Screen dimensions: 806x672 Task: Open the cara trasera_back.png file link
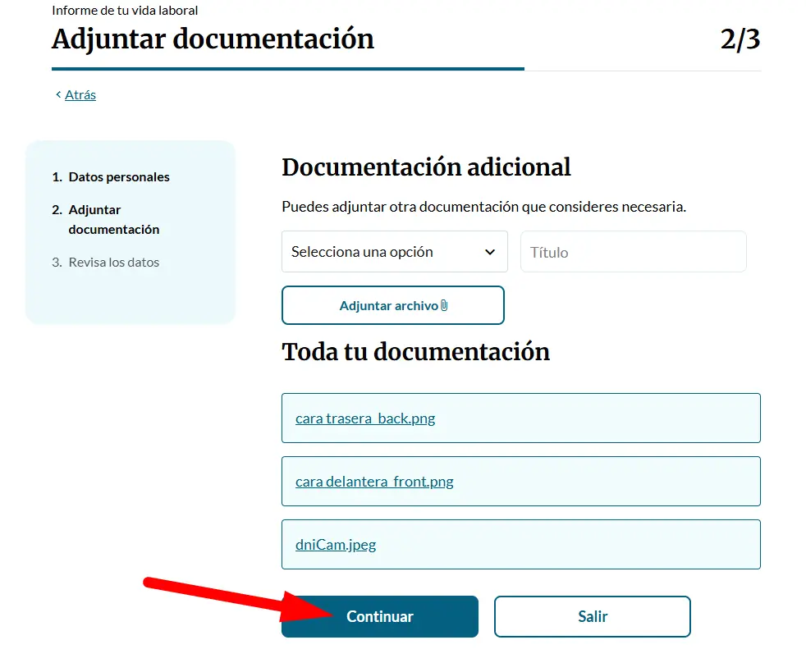point(365,418)
